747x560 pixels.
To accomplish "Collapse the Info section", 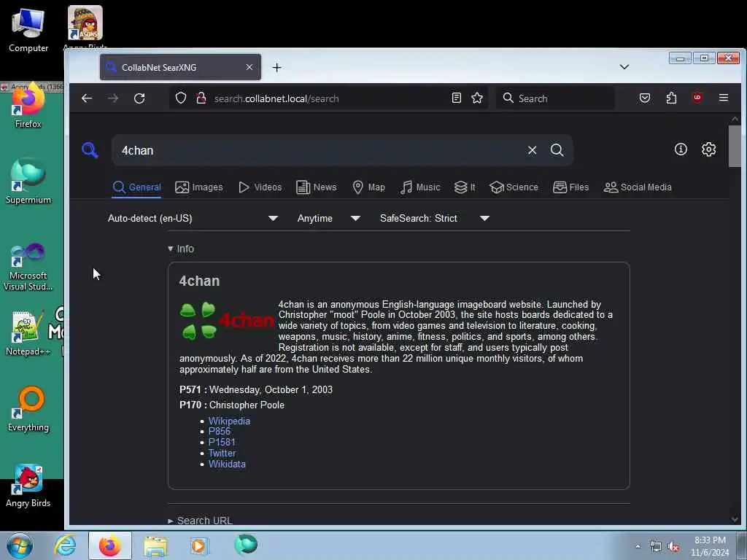I will pyautogui.click(x=181, y=249).
